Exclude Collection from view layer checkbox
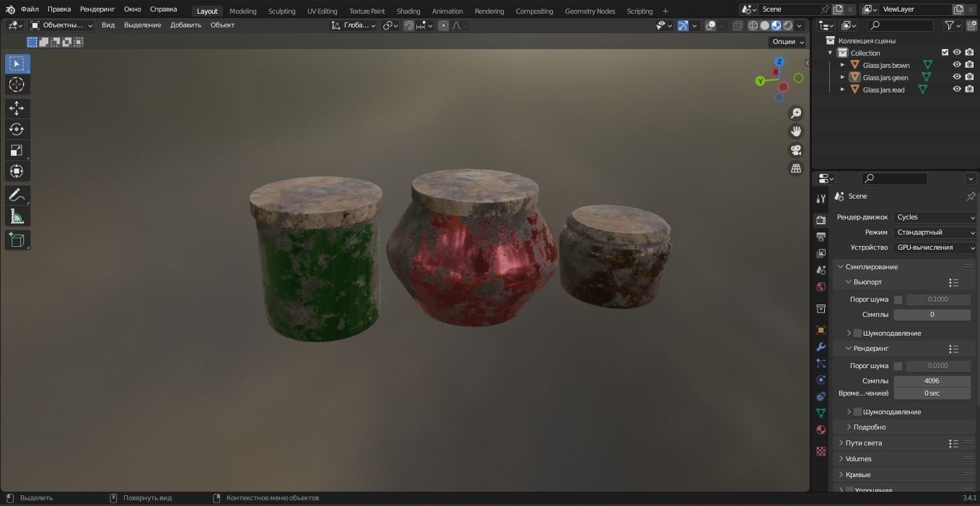Image resolution: width=980 pixels, height=506 pixels. [945, 53]
